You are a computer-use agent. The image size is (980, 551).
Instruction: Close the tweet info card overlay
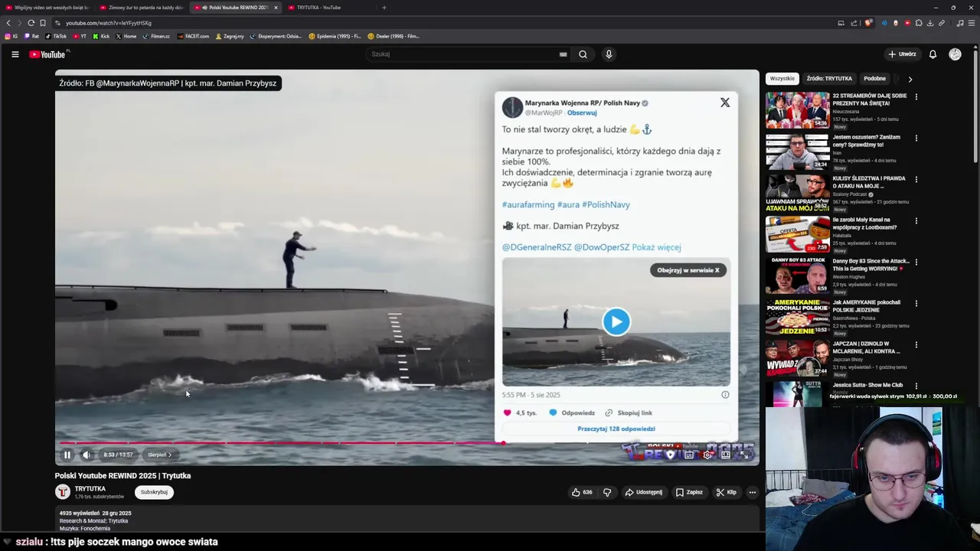[x=725, y=103]
